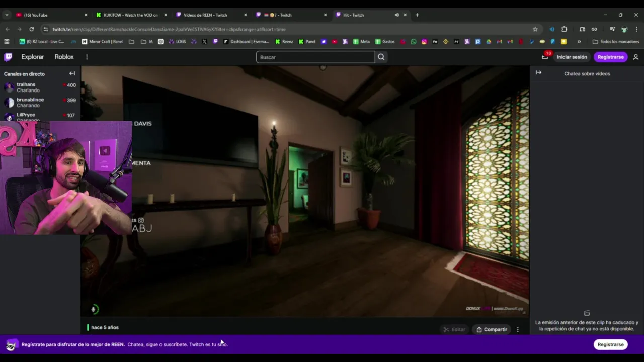The height and width of the screenshot is (362, 644).
Task: Open the apps grid in bookmarks bar
Action: [x=7, y=41]
